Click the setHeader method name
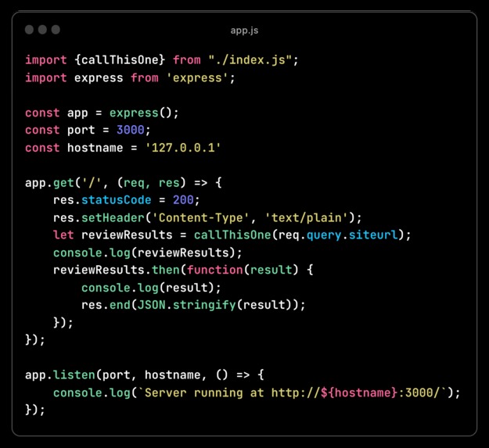The width and height of the screenshot is (489, 448). tap(113, 217)
